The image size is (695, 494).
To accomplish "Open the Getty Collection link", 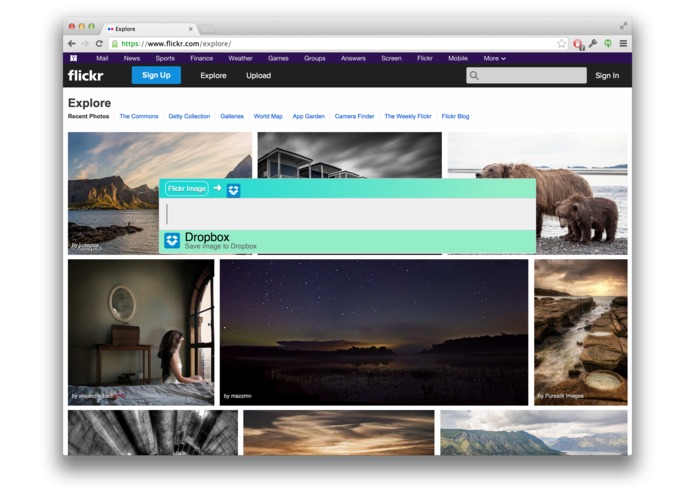I will coord(189,116).
